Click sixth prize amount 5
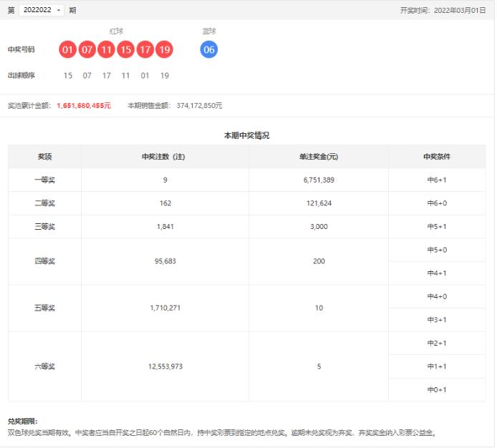Screen dimensions: 497x448 point(319,366)
